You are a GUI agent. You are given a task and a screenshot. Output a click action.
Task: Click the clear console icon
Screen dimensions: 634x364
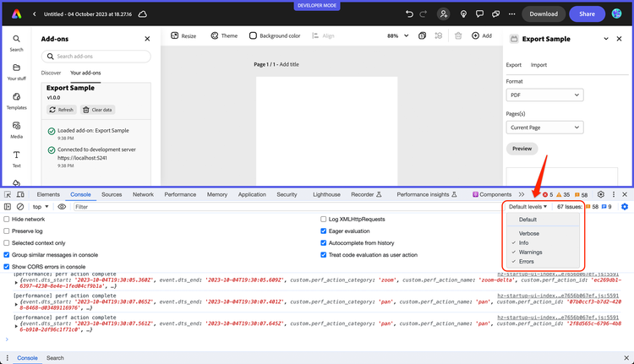(x=20, y=207)
